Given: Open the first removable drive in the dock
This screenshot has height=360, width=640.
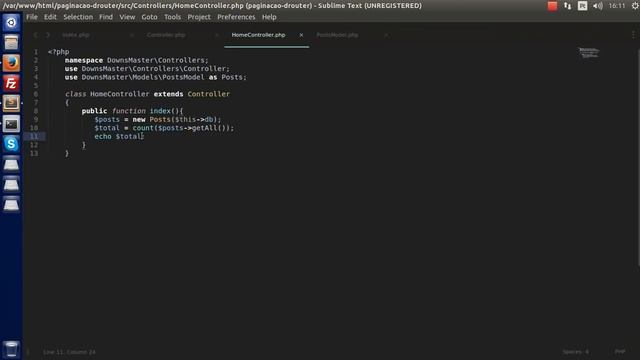Looking at the screenshot, I should pyautogui.click(x=11, y=164).
